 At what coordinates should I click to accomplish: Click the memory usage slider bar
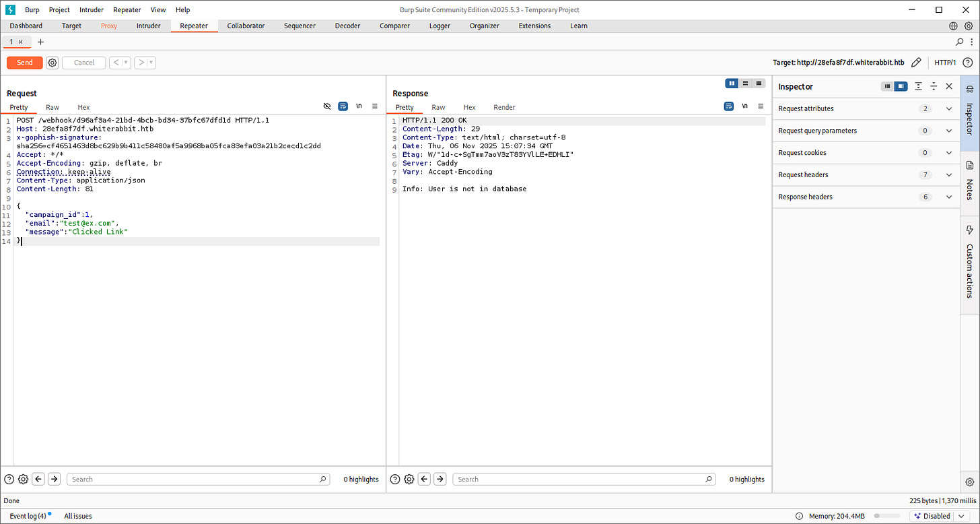pos(886,516)
